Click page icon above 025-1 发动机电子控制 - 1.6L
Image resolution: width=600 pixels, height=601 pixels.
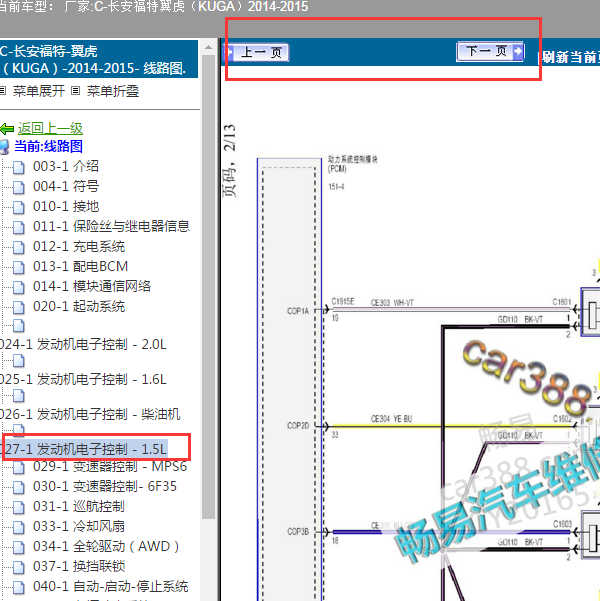(18, 361)
